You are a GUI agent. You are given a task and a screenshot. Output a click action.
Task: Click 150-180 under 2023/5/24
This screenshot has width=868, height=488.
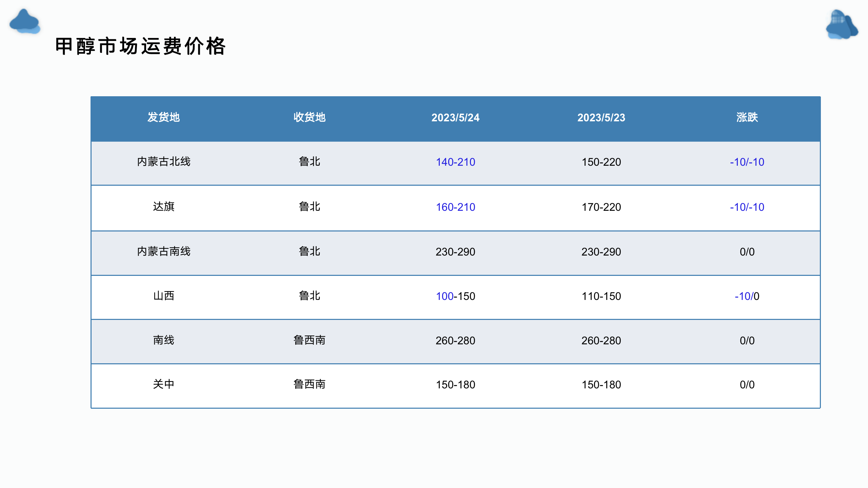tap(455, 385)
